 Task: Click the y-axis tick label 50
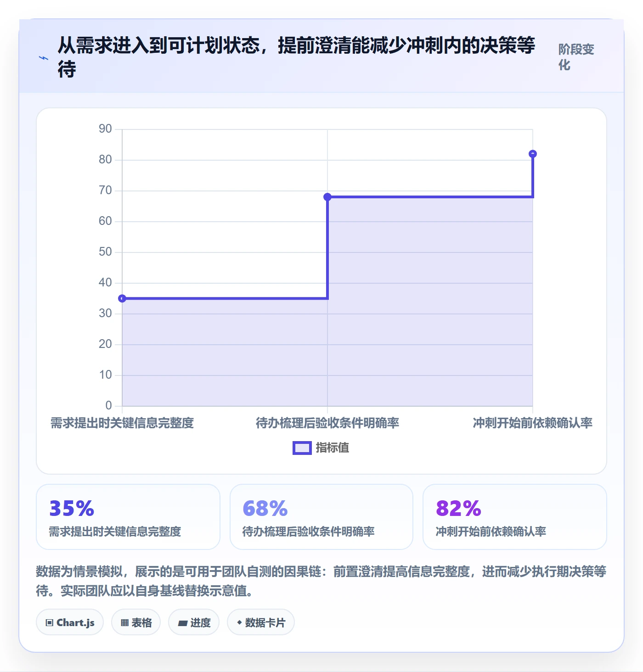click(x=105, y=252)
